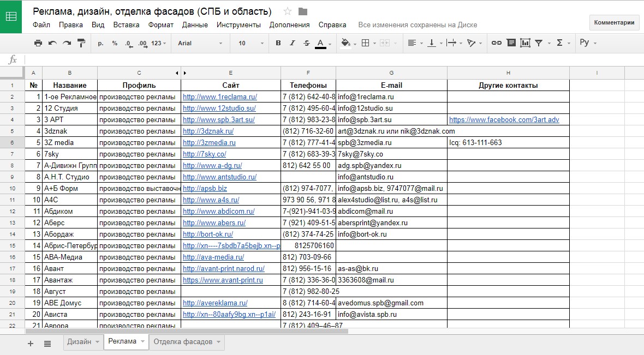
Task: Print the spreadsheet
Action: pyautogui.click(x=38, y=43)
